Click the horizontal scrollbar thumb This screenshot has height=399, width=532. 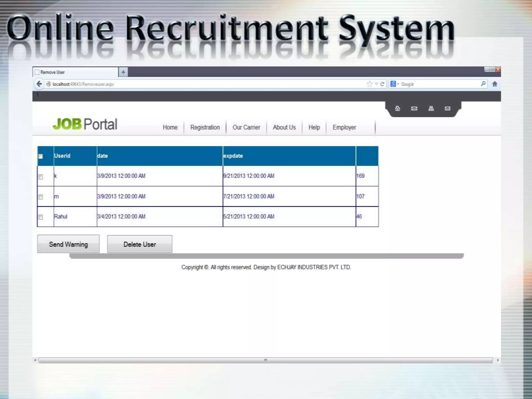click(265, 360)
